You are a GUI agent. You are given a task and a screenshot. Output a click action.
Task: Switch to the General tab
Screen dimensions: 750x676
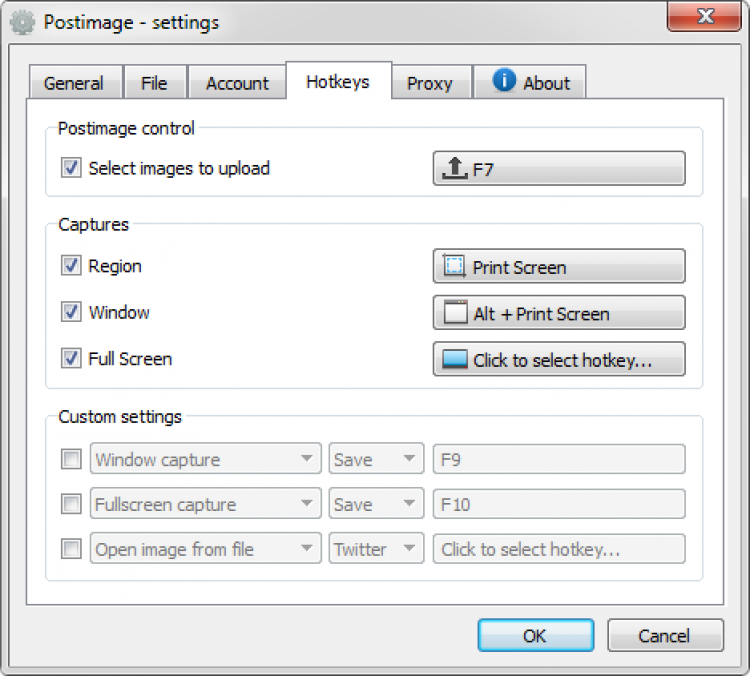click(x=74, y=84)
